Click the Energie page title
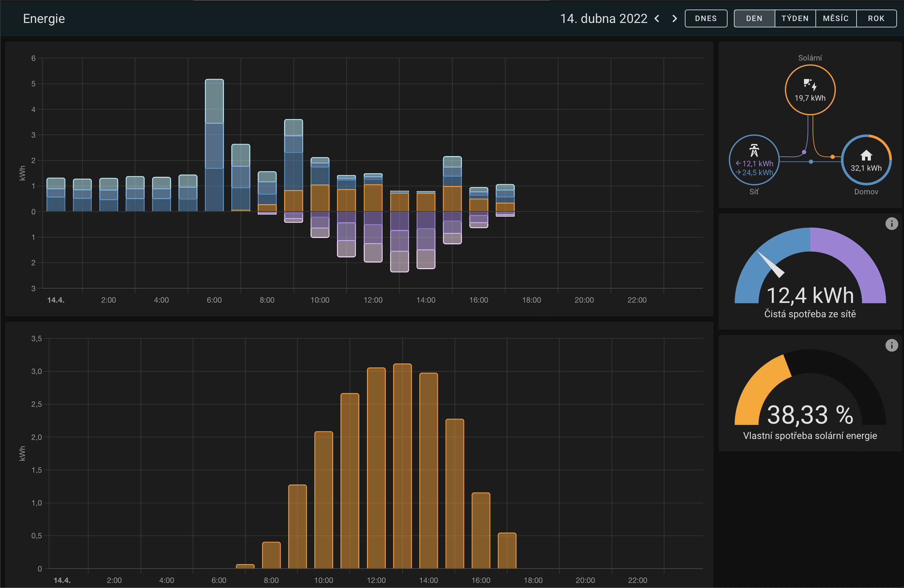 44,18
